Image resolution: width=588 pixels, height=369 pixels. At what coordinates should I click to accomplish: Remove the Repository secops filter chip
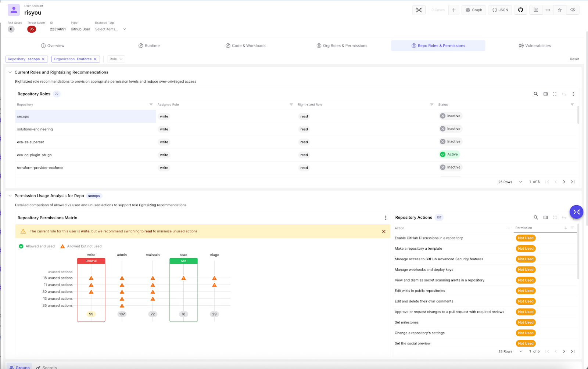tap(43, 59)
